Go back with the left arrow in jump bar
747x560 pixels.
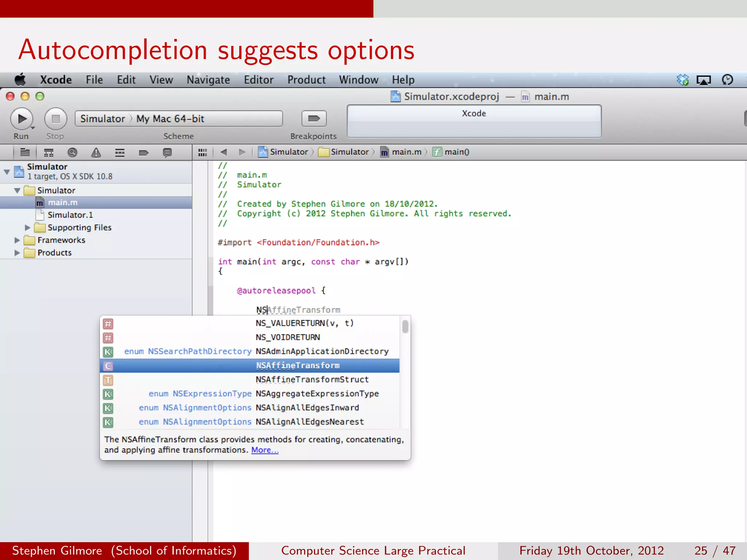coord(224,152)
